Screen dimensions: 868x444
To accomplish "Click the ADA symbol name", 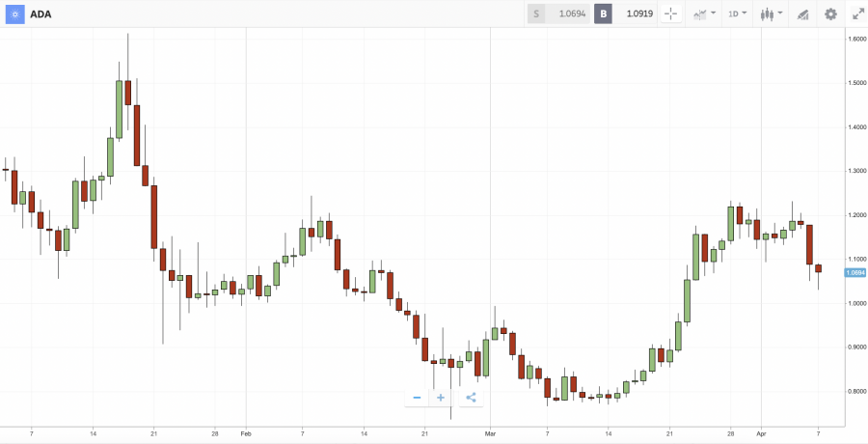I will [41, 14].
